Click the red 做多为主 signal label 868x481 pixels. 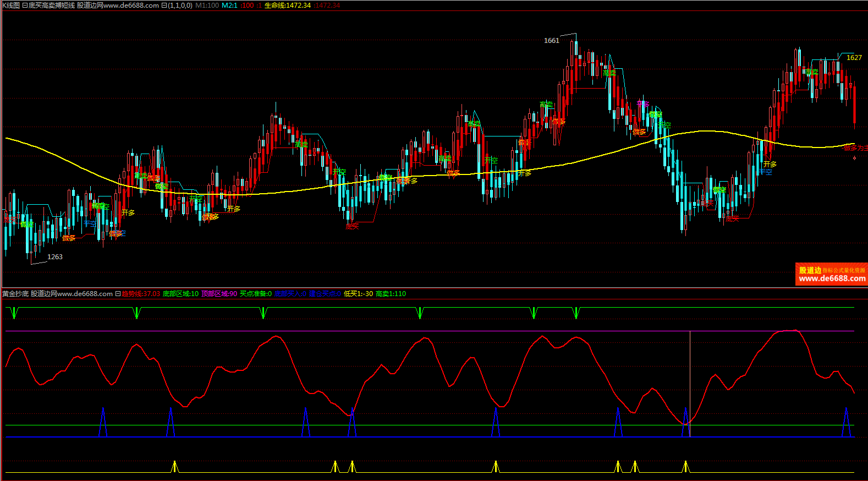[x=855, y=148]
